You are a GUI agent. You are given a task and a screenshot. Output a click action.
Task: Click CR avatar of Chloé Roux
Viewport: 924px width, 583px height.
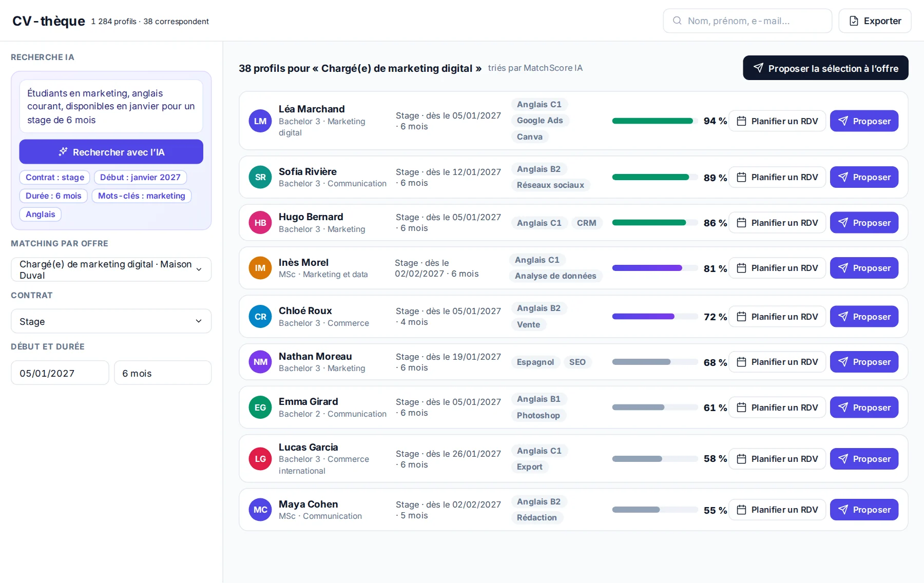[260, 317]
